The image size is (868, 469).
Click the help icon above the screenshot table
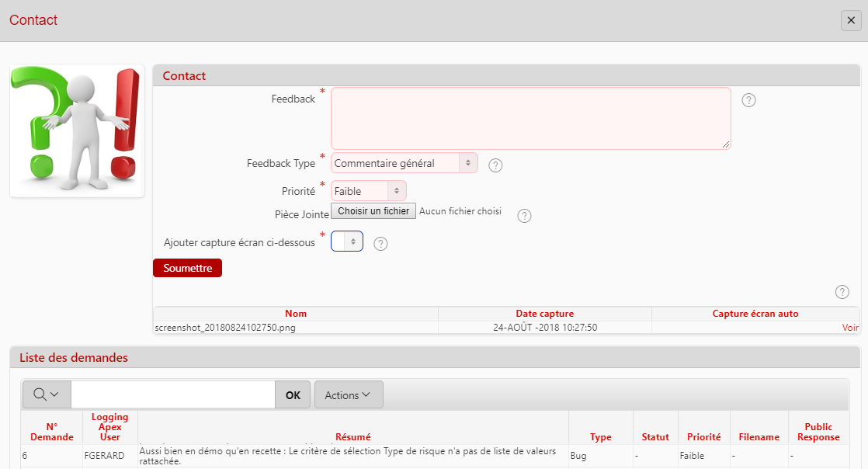point(842,292)
